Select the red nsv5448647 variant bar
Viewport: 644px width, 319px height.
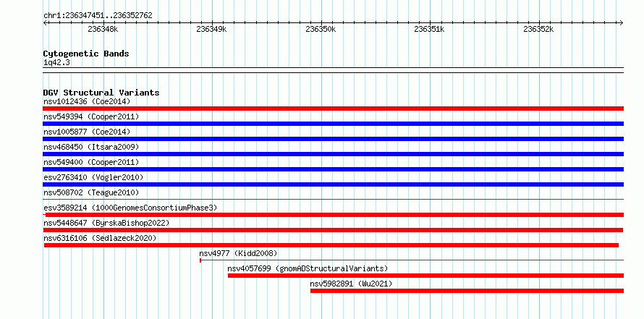[x=333, y=230]
